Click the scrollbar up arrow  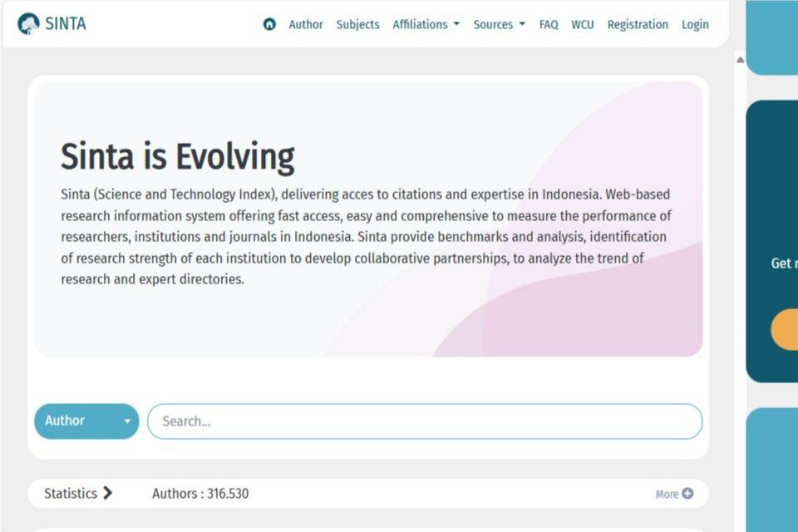[x=740, y=60]
